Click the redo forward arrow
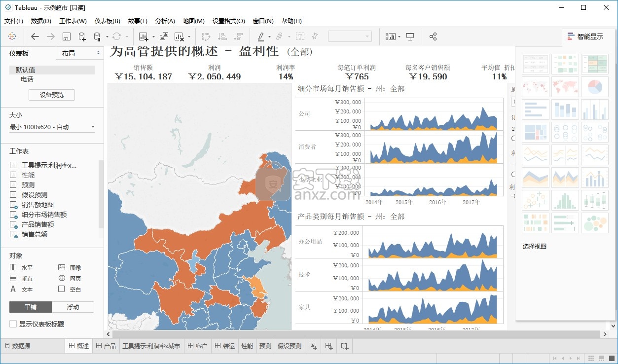This screenshot has height=364, width=618. (50, 36)
